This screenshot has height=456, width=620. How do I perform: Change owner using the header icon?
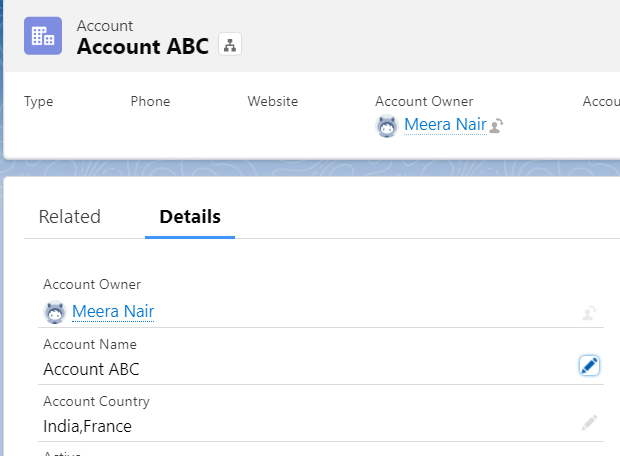496,126
